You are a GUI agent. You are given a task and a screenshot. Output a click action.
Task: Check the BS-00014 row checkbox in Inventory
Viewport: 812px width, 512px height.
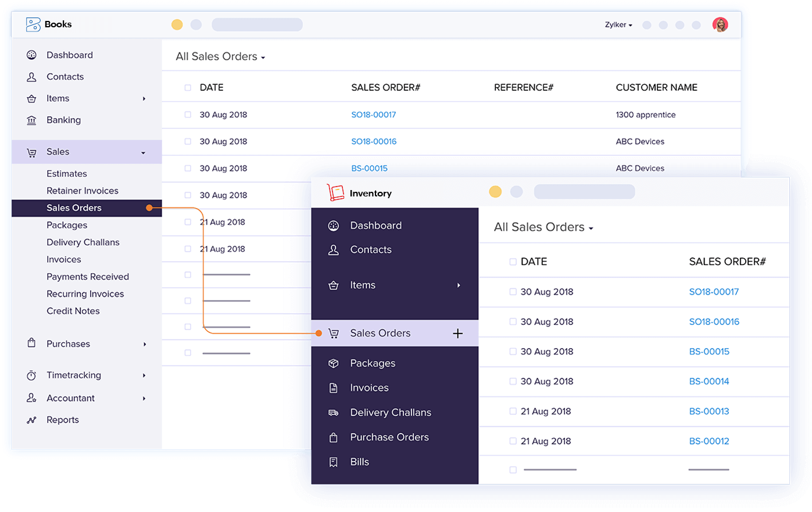pyautogui.click(x=513, y=381)
